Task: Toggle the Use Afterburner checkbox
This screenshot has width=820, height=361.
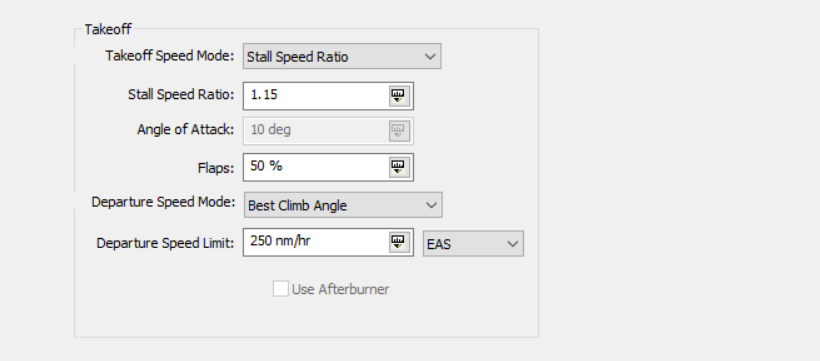Action: (281, 289)
